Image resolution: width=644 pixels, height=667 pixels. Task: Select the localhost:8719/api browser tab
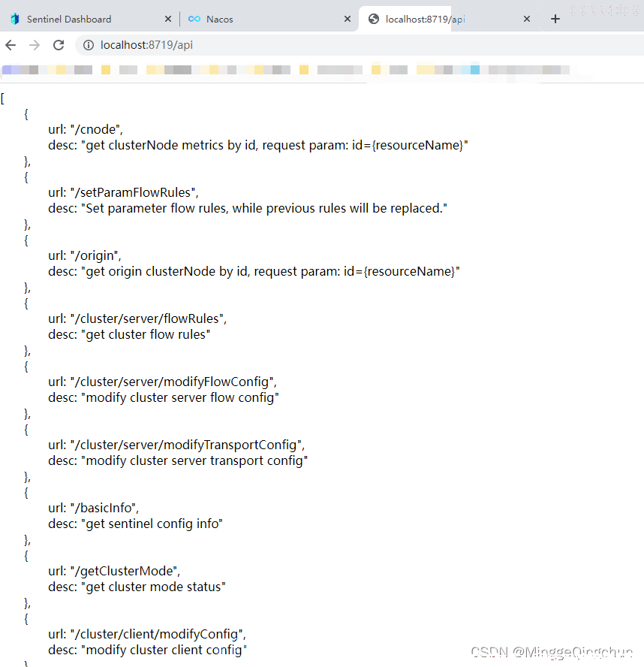pos(448,19)
